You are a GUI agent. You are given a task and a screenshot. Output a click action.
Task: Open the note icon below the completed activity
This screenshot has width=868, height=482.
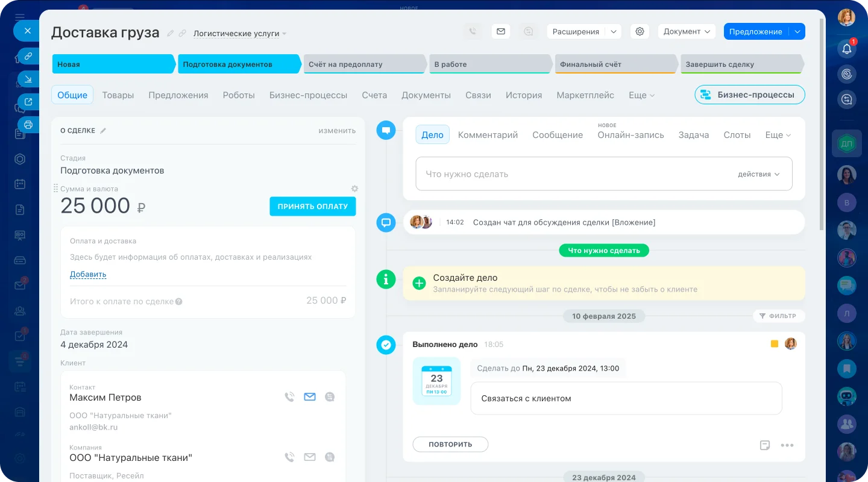(x=765, y=445)
